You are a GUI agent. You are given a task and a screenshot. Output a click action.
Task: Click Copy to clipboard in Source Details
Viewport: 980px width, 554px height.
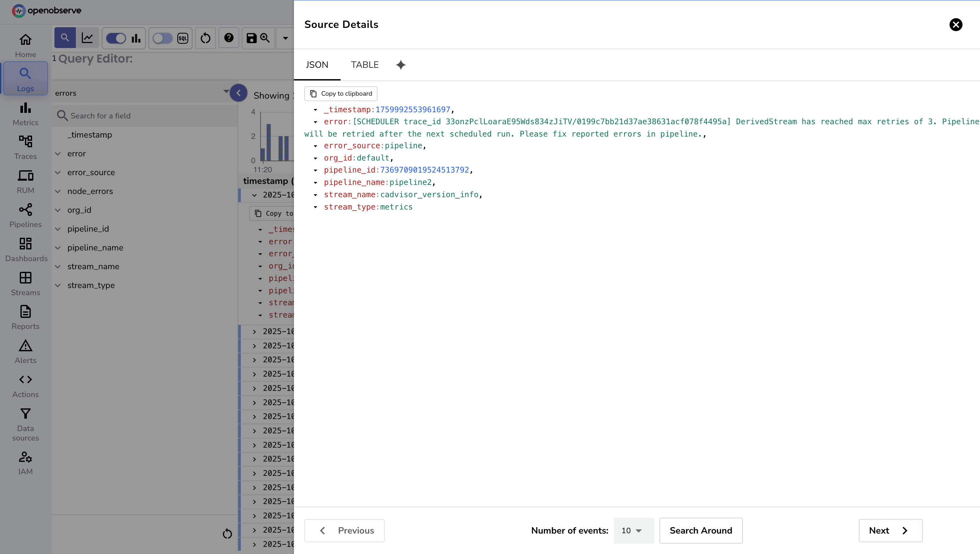(341, 93)
